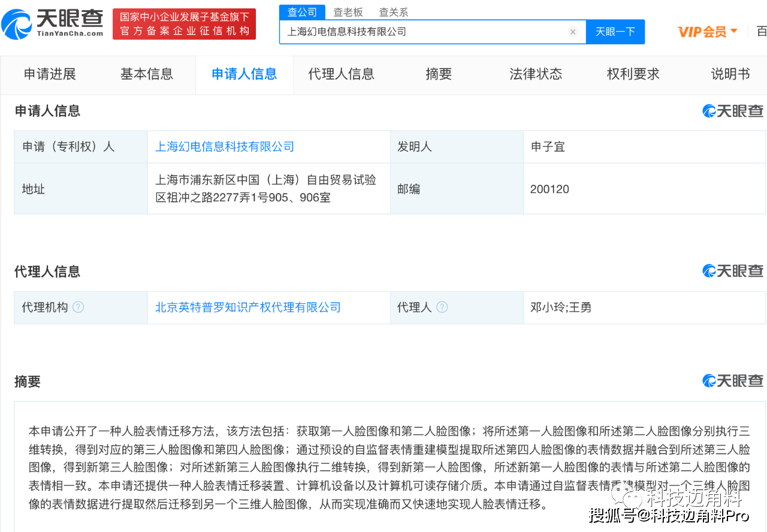Screen dimensions: 767x532
Task: Click the 发明人 label cell
Action: click(457, 147)
